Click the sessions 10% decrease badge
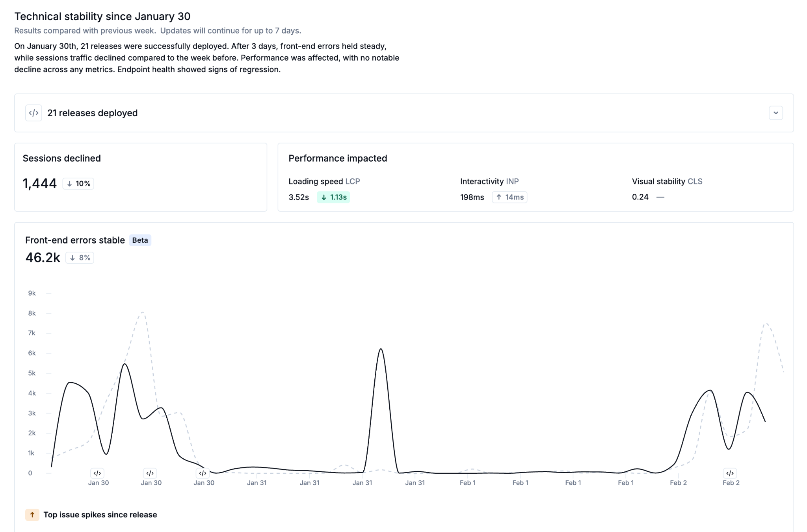This screenshot has height=532, width=807. 78,184
